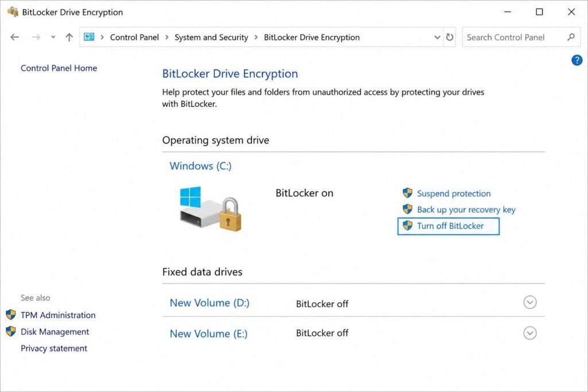
Task: Click shield icon next to TPM Administration
Action: click(x=11, y=315)
